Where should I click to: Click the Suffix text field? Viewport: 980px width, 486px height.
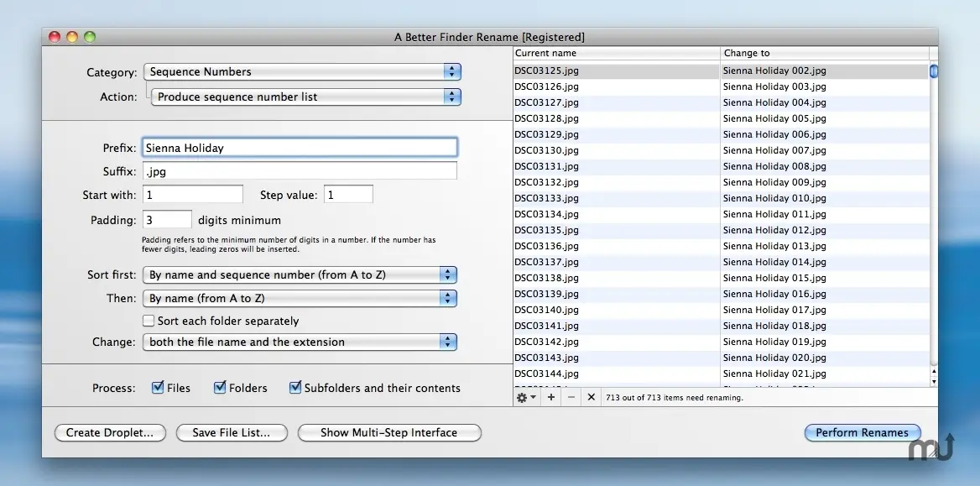(300, 170)
